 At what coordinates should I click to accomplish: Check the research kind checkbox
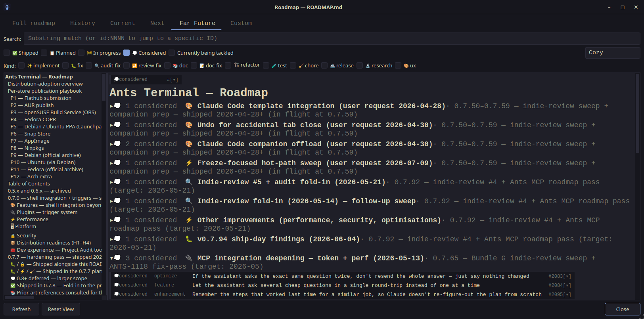coord(360,65)
